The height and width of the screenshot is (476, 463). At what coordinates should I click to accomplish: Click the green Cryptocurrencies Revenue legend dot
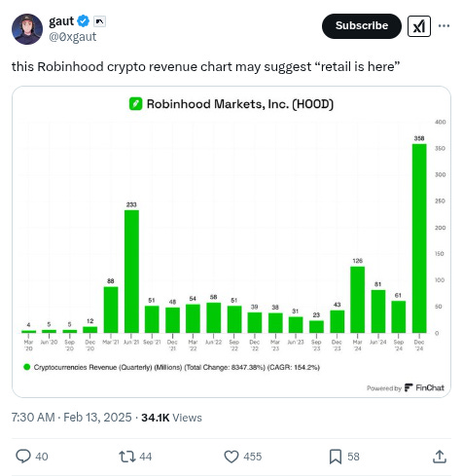click(x=27, y=367)
